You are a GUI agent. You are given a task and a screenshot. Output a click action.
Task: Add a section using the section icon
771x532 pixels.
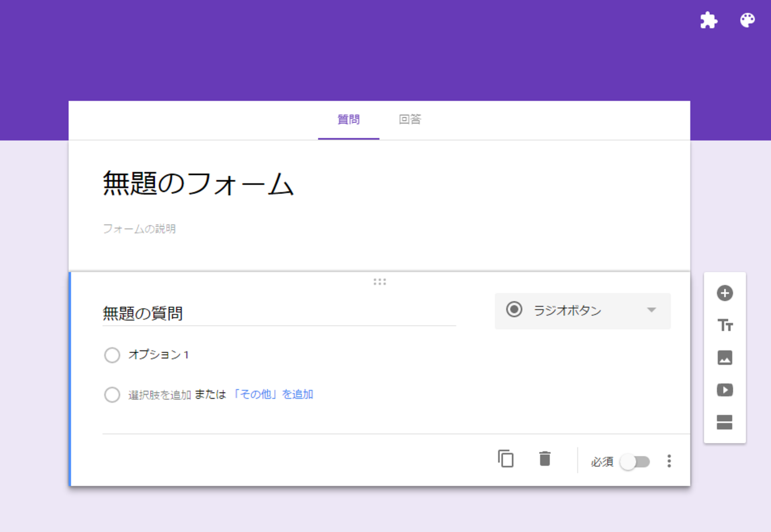[x=725, y=422]
